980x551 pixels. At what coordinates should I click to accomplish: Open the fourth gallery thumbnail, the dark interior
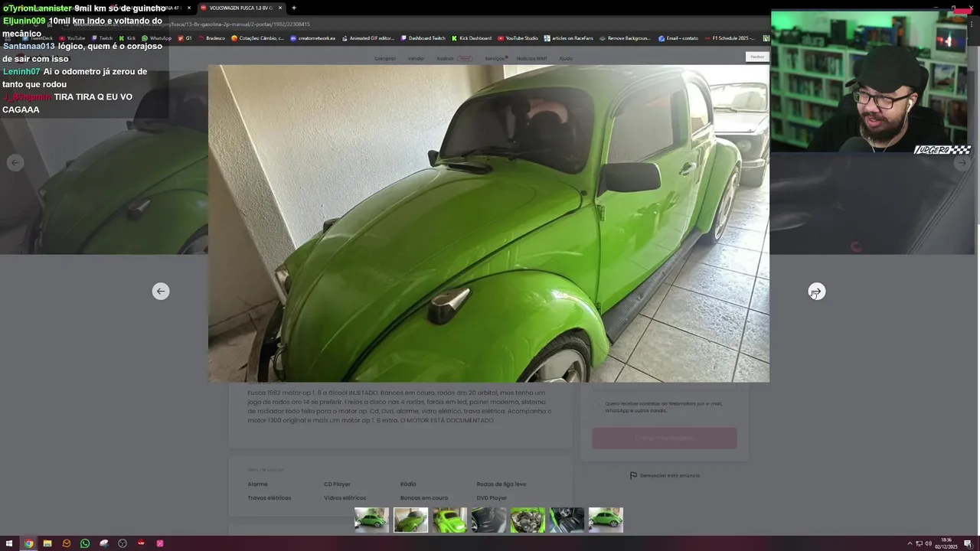coord(488,520)
